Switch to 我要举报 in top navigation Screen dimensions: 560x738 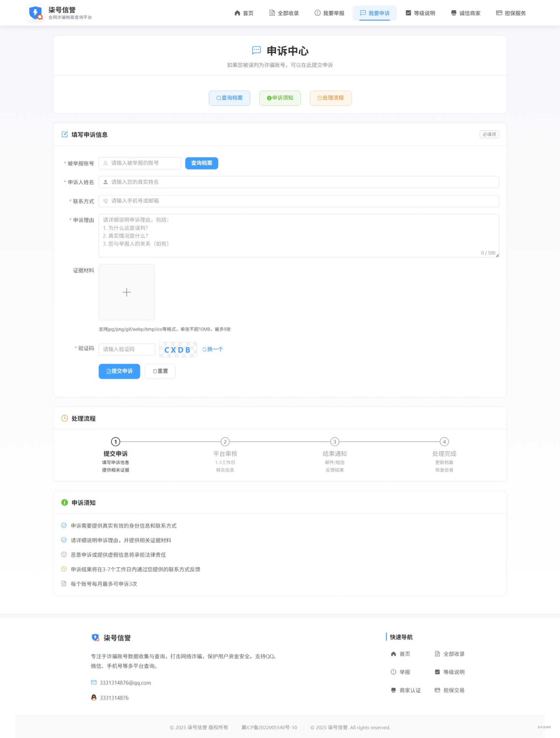pyautogui.click(x=329, y=13)
